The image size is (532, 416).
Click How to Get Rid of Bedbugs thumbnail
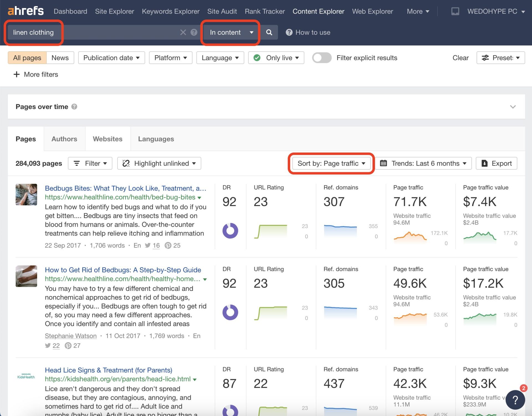pos(26,276)
